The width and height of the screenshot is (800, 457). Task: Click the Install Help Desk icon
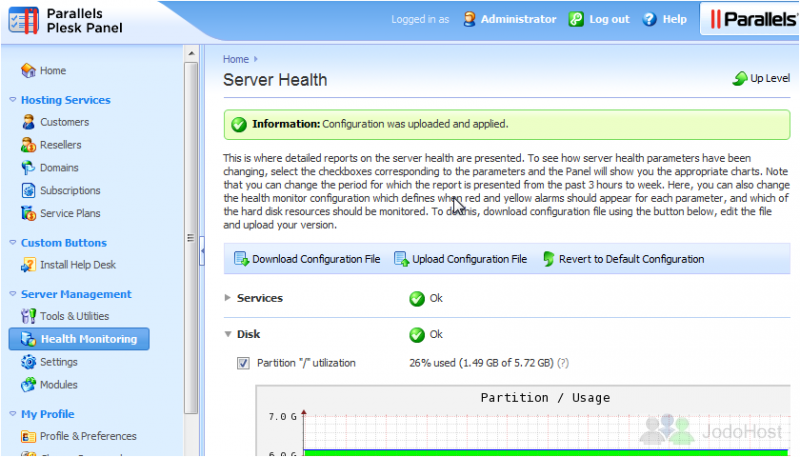click(x=28, y=265)
